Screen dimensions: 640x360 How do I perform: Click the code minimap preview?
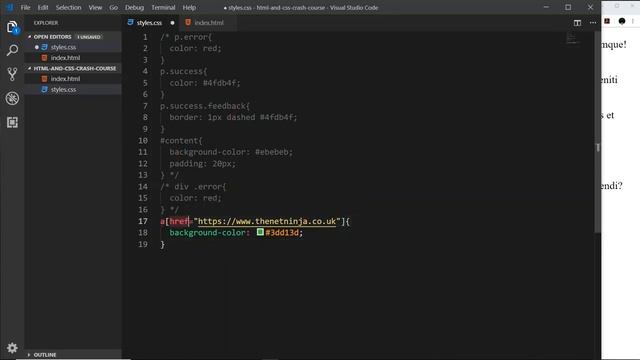pyautogui.click(x=572, y=39)
